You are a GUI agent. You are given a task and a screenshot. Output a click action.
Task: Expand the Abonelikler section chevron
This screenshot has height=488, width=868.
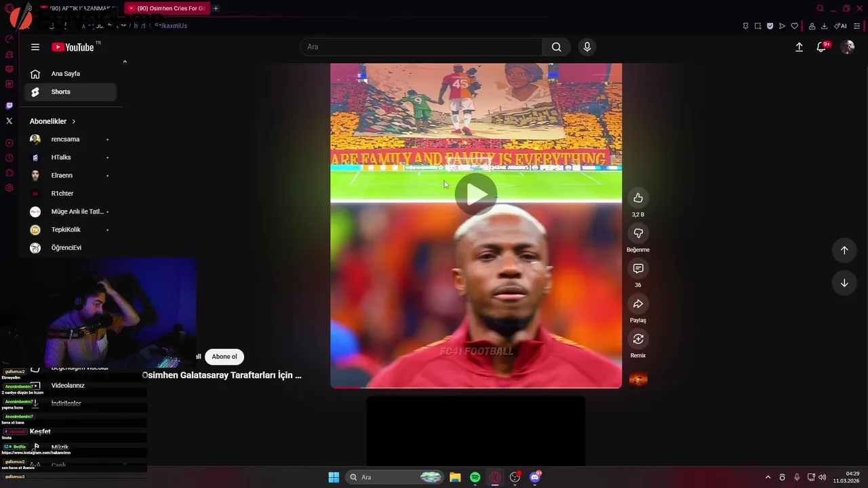click(x=73, y=121)
